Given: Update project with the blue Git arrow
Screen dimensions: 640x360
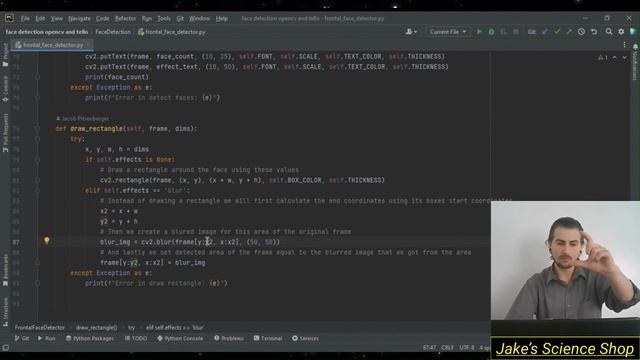Looking at the screenshot, I should point(545,32).
